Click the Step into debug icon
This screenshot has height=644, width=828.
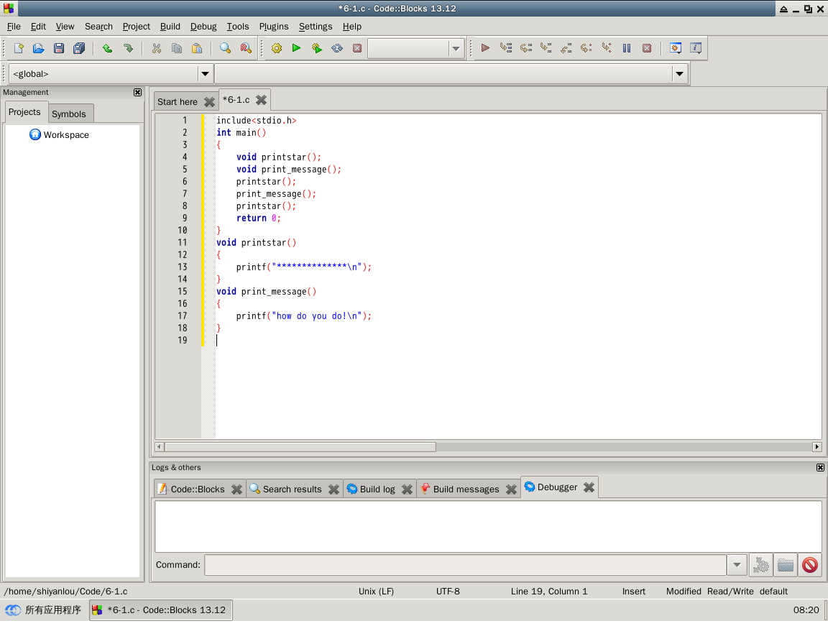(546, 48)
